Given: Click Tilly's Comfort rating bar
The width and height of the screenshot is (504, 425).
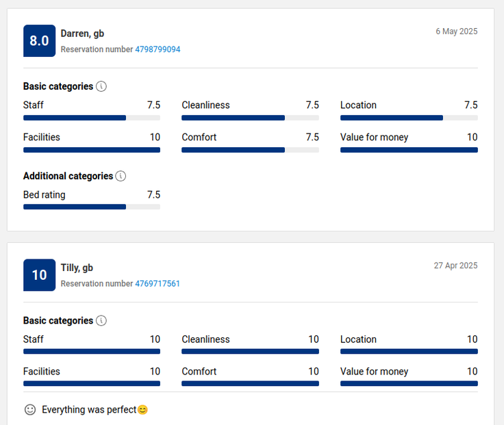Looking at the screenshot, I should (x=250, y=383).
